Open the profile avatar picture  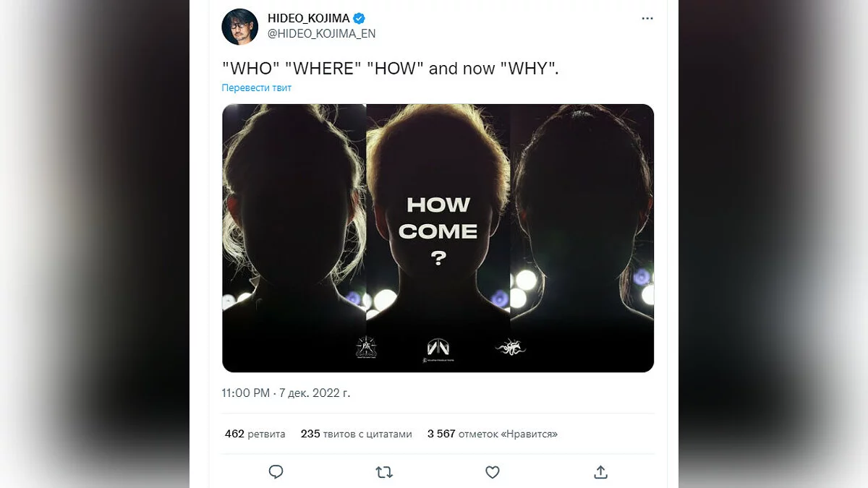click(240, 27)
